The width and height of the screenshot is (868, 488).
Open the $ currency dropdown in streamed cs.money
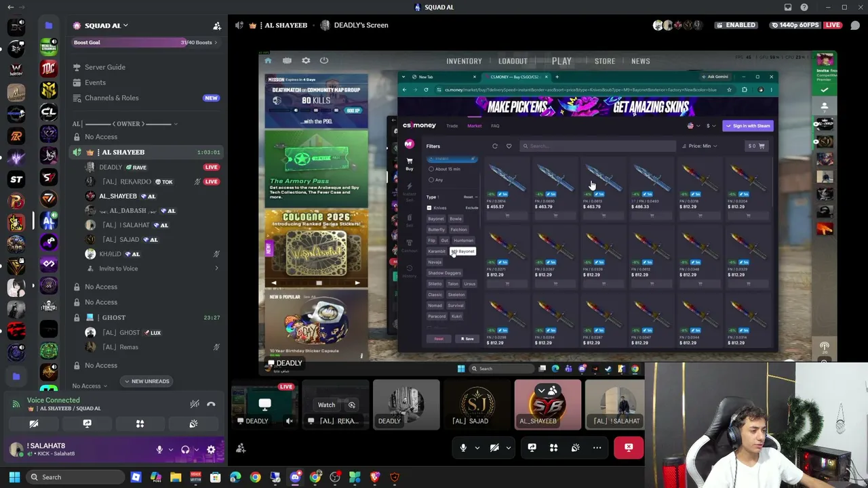709,125
